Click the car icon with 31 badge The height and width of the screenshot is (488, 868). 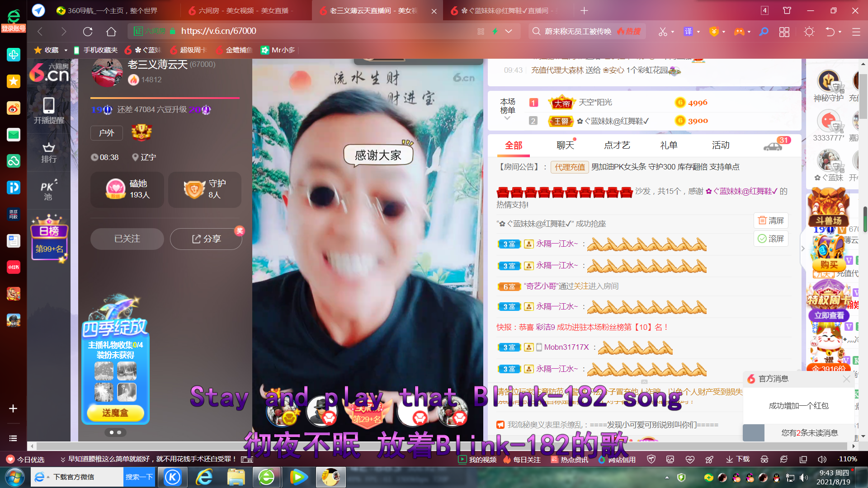tap(774, 145)
